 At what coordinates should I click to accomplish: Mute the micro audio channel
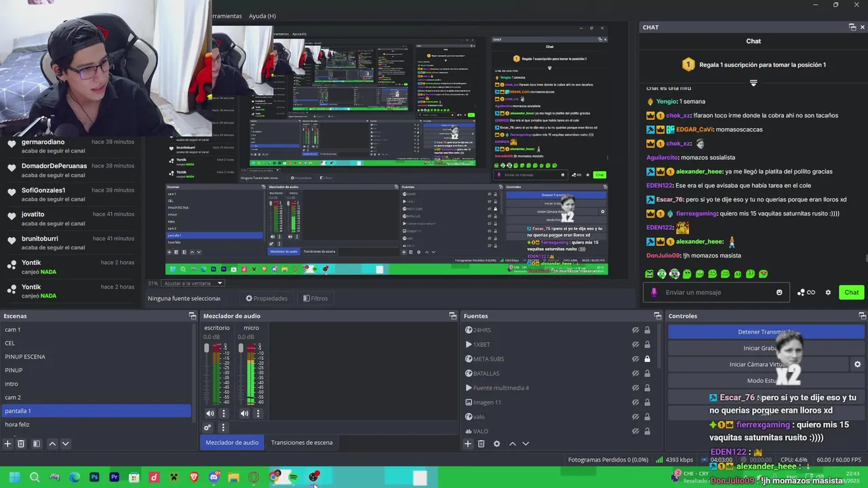click(244, 413)
